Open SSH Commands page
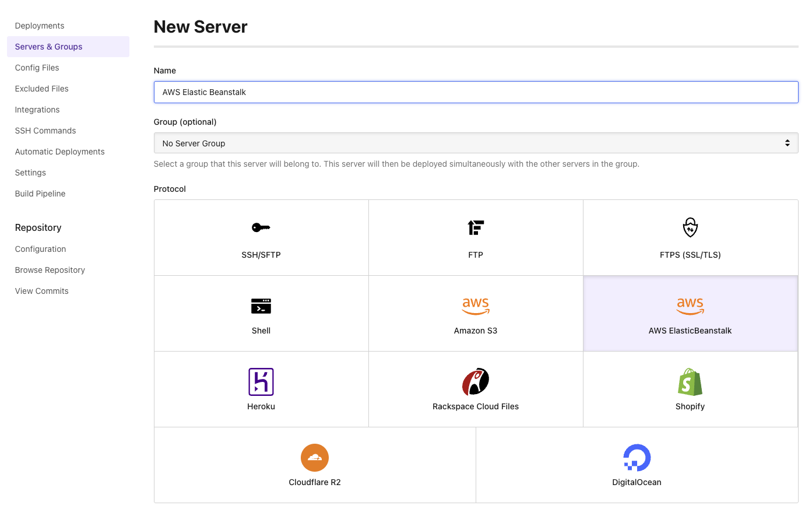This screenshot has height=516, width=812. tap(45, 131)
